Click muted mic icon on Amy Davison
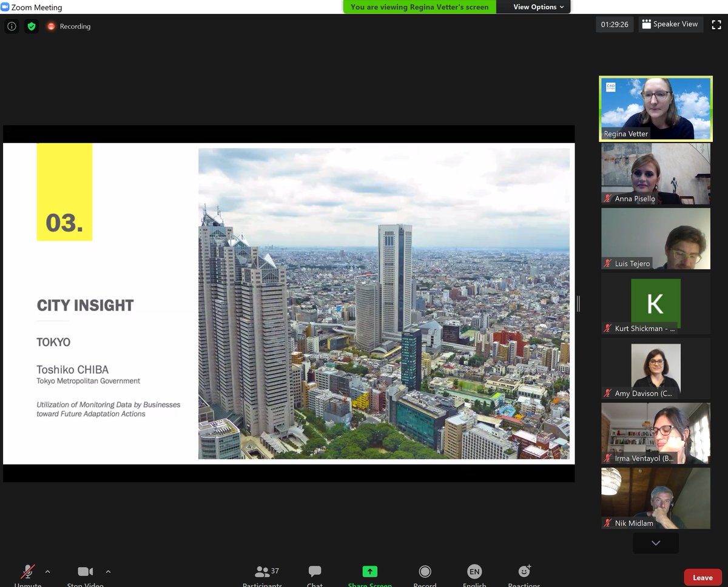The image size is (728, 587). [607, 393]
